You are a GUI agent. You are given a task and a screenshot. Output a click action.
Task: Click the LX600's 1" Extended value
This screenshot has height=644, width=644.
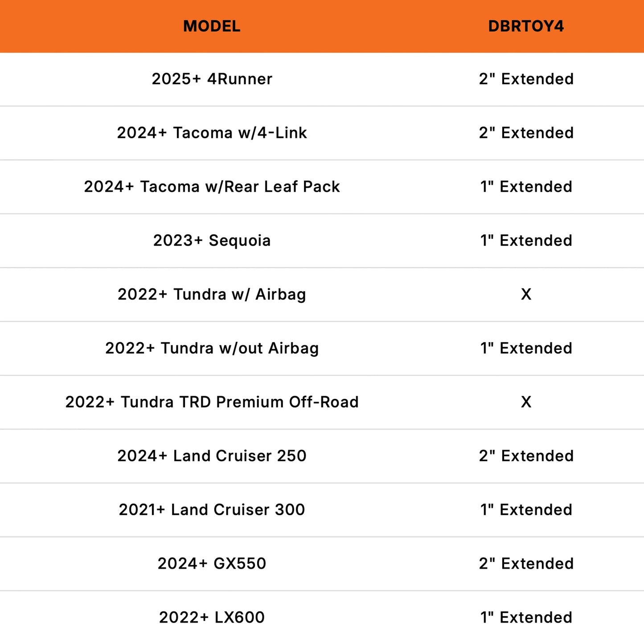526,618
